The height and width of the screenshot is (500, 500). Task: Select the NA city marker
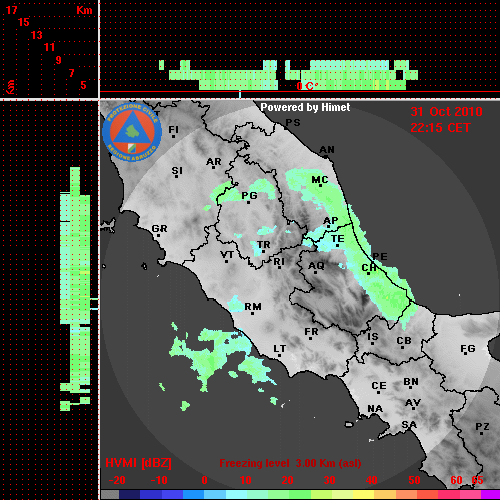click(x=375, y=409)
